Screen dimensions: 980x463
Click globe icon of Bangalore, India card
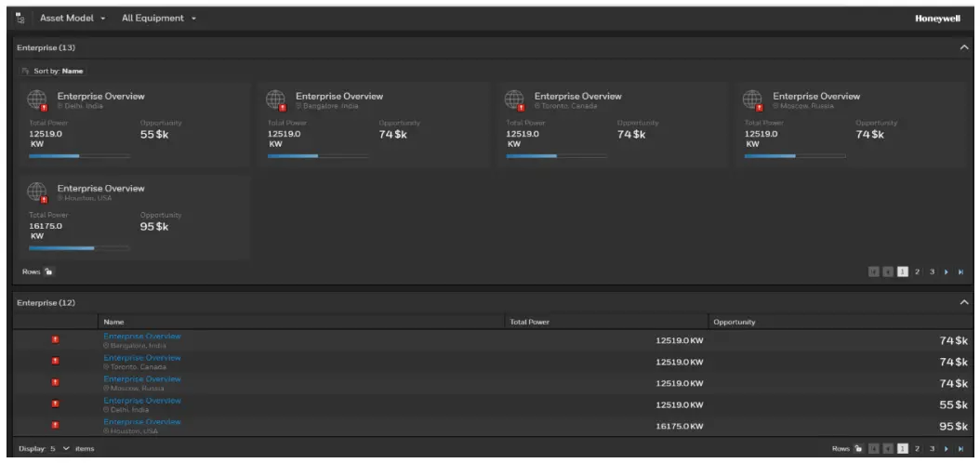[x=275, y=99]
